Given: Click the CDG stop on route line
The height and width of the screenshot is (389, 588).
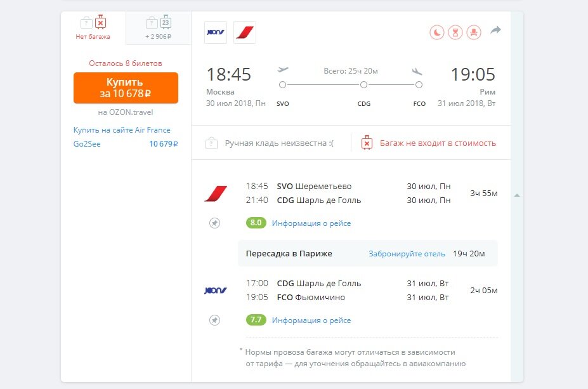Looking at the screenshot, I should 363,85.
